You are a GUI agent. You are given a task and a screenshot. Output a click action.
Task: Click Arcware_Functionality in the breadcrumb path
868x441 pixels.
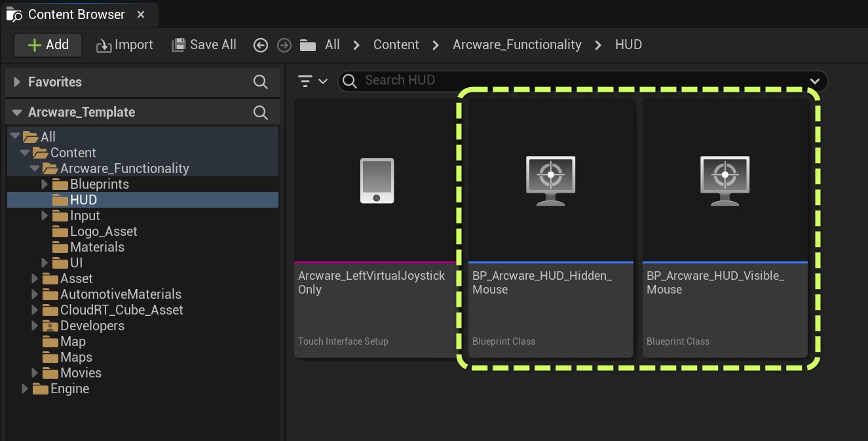(517, 45)
